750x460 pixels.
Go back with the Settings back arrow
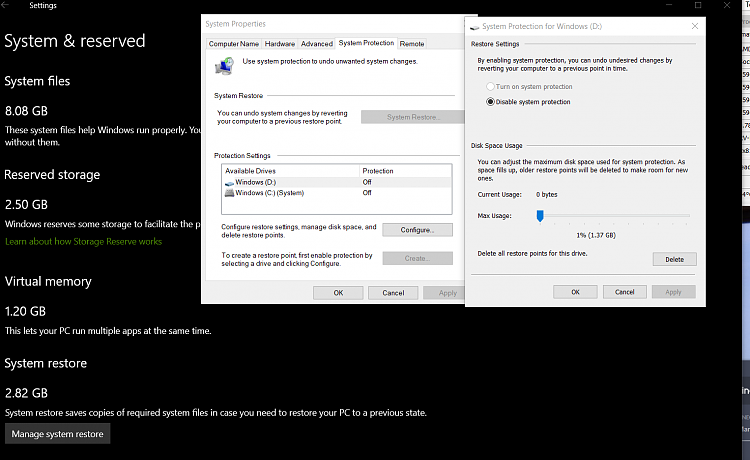click(5, 5)
